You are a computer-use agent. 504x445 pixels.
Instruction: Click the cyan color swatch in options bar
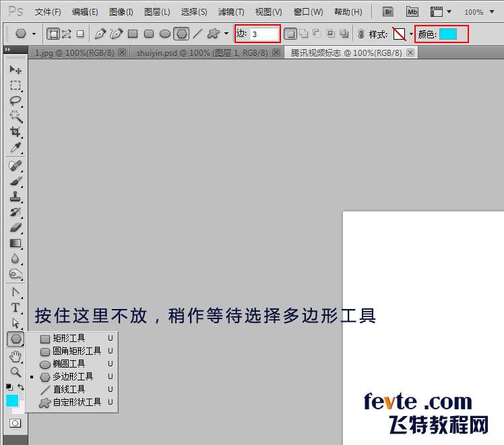(448, 34)
